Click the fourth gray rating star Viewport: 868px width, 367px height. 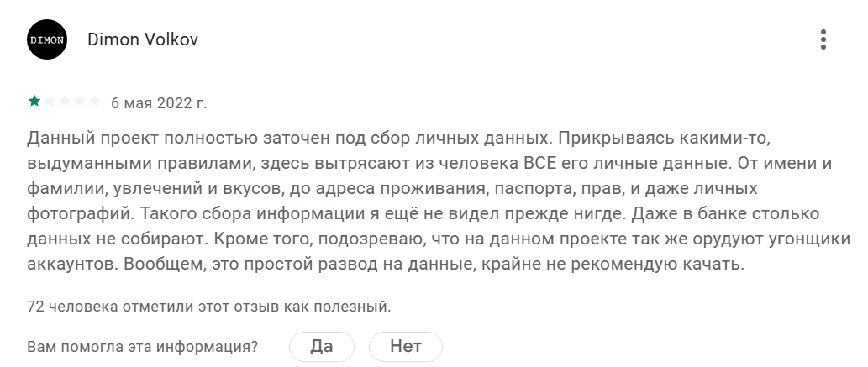(x=79, y=102)
